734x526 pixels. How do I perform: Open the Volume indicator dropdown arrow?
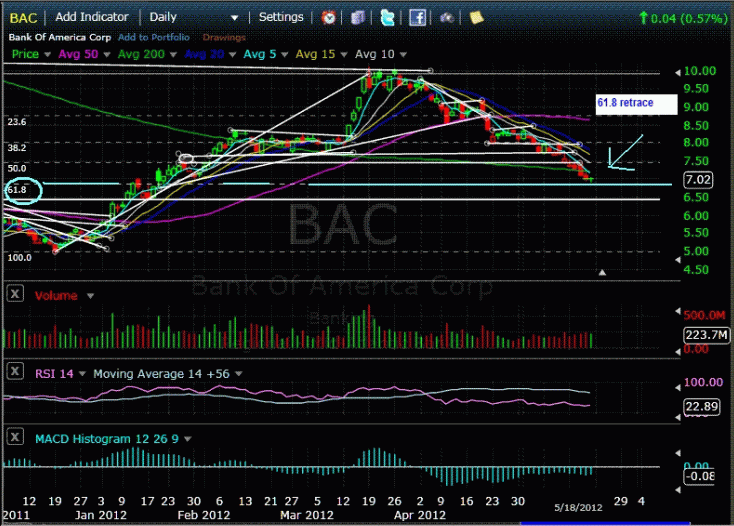91,296
